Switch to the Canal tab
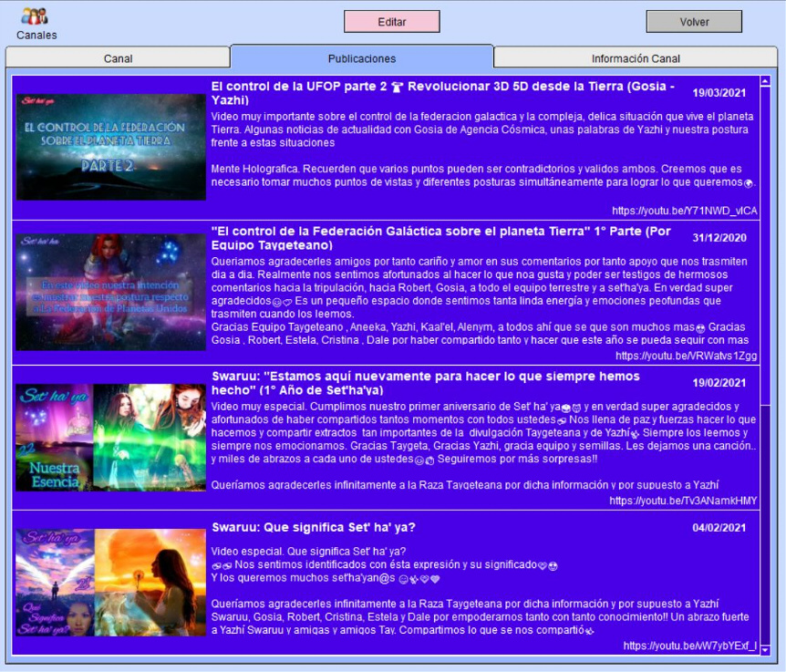The height and width of the screenshot is (672, 786). 118,58
